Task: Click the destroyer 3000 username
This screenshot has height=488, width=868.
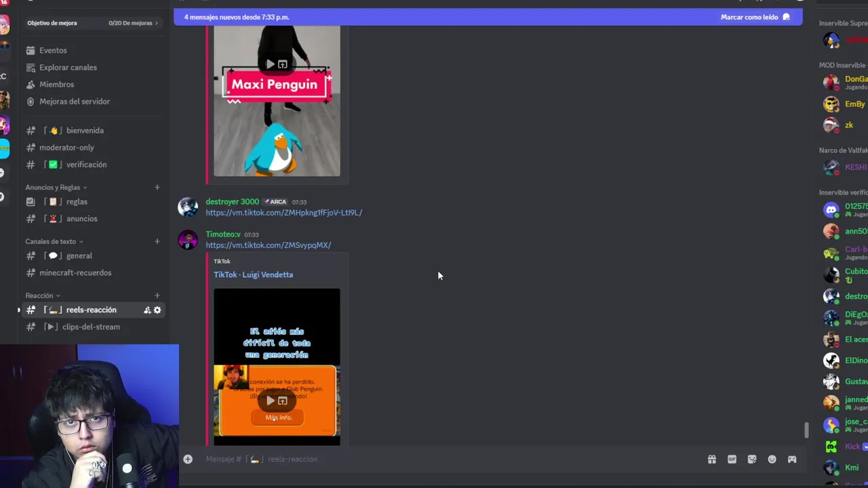Action: click(232, 201)
